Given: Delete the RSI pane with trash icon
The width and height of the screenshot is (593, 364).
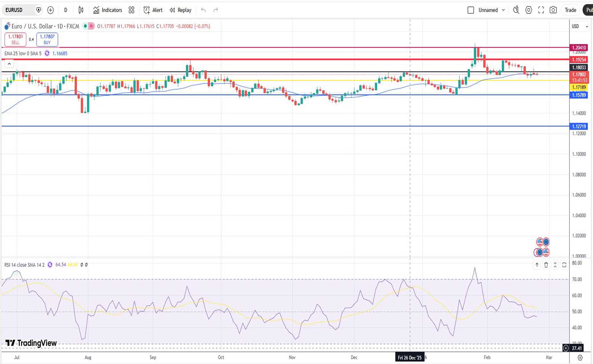Looking at the screenshot, I should [x=546, y=265].
